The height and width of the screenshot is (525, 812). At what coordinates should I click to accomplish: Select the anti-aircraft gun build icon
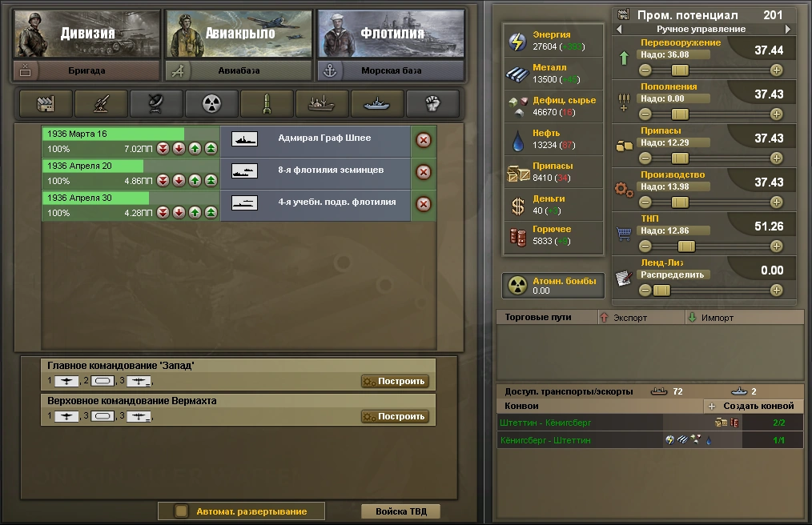click(x=101, y=104)
